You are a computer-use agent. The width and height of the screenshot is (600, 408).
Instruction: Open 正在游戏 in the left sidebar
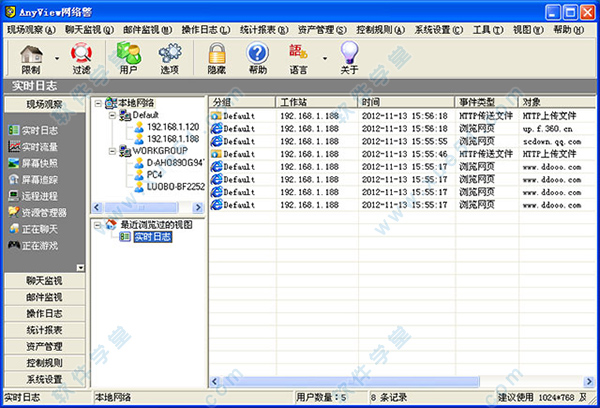(x=33, y=246)
